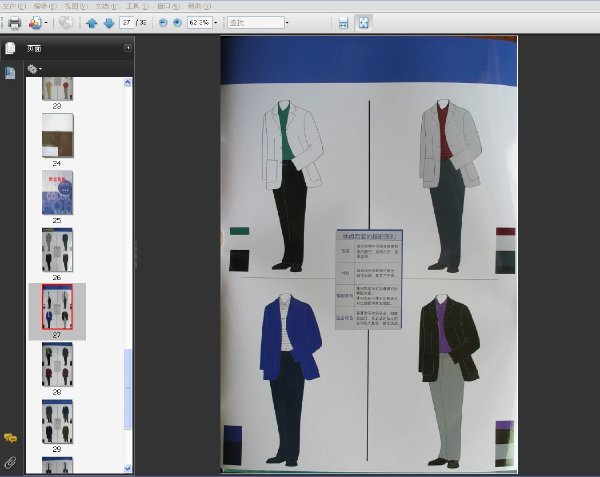Select page thumbnail 24
This screenshot has width=600, height=477.
coord(57,135)
